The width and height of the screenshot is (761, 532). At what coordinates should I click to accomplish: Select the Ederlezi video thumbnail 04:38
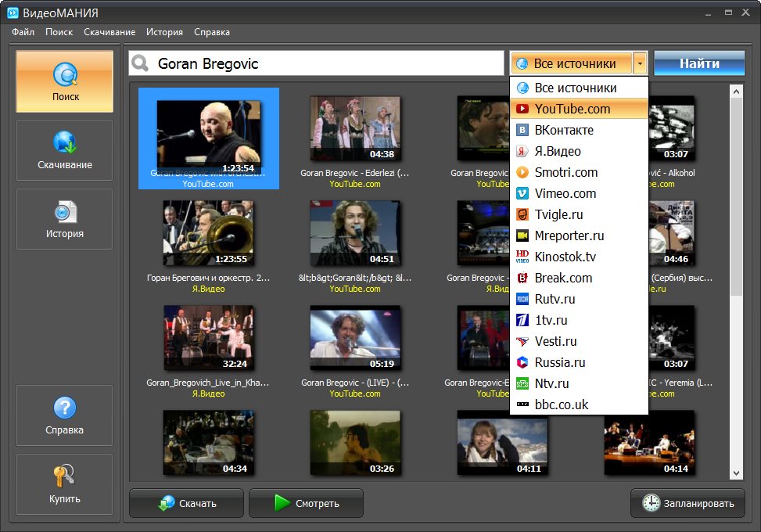tap(355, 128)
